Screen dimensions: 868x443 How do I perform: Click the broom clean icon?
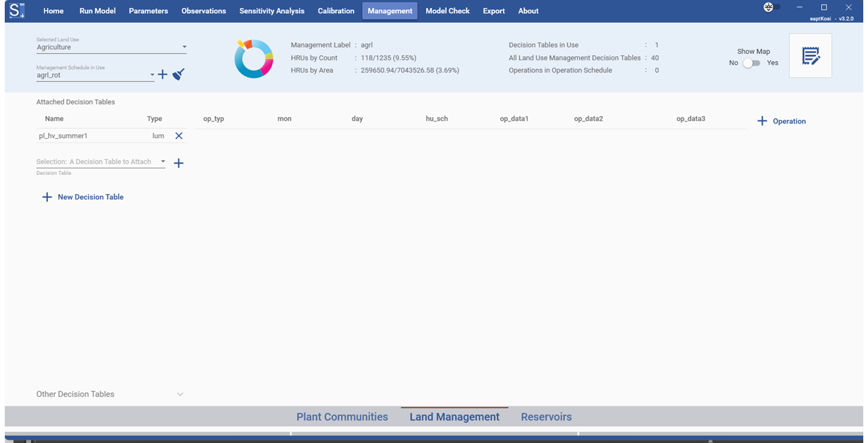pos(178,75)
